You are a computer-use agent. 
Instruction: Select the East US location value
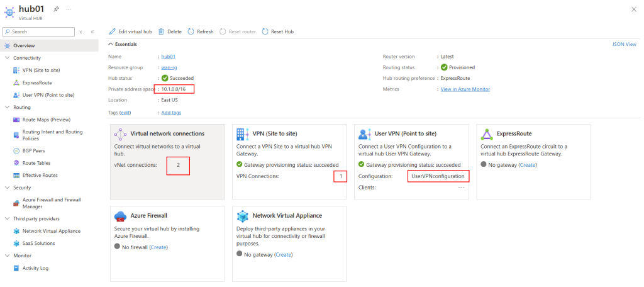click(x=170, y=100)
